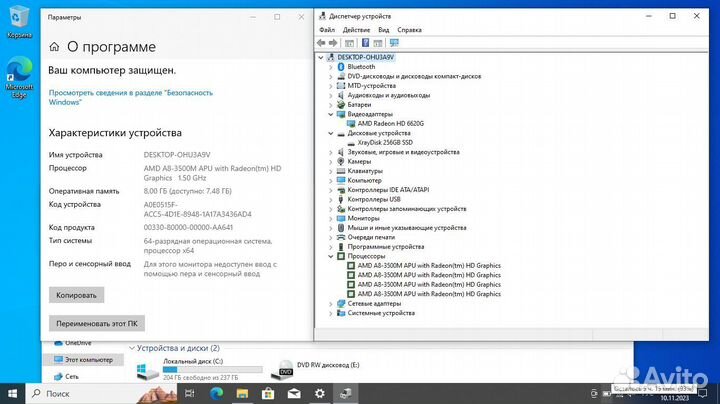Click the Контроллеры USB category icon
This screenshot has width=720, height=404.
[341, 199]
